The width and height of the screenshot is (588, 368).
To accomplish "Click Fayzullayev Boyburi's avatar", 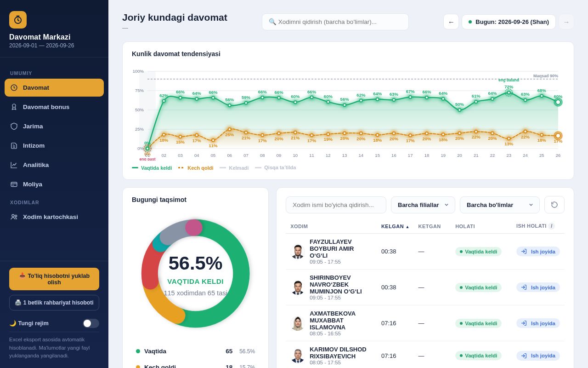I will (298, 252).
